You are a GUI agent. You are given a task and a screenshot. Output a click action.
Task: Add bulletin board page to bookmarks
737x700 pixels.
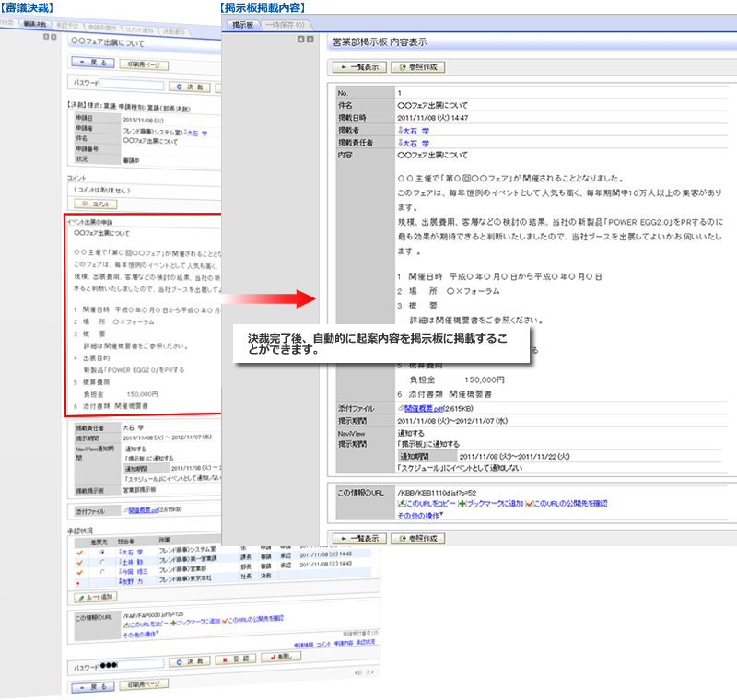coord(495,504)
